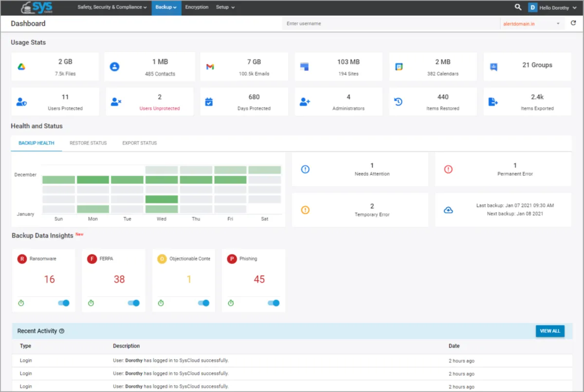Click the Google Drive icon in Usage Stats
The width and height of the screenshot is (584, 392).
coord(21,67)
